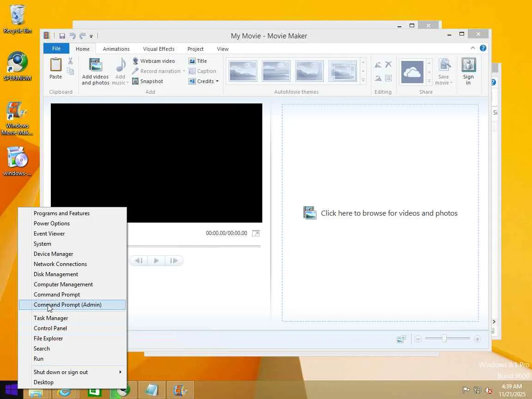The height and width of the screenshot is (399, 532).
Task: Select the first AutoMovie theme thumbnail
Action: point(243,71)
